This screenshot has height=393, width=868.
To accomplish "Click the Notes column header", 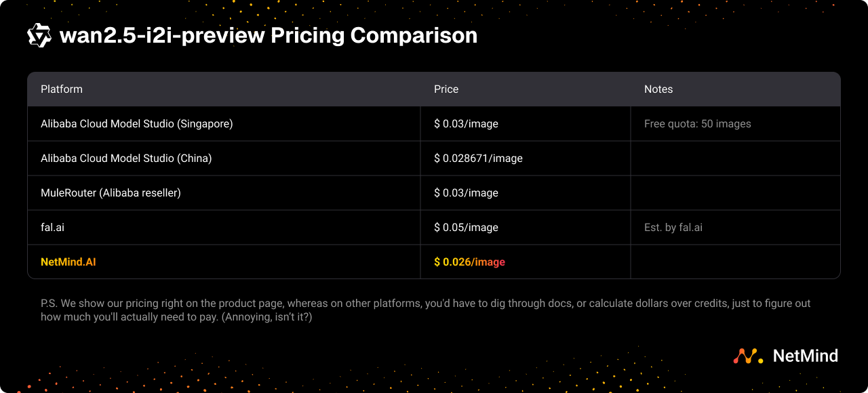I will [658, 89].
